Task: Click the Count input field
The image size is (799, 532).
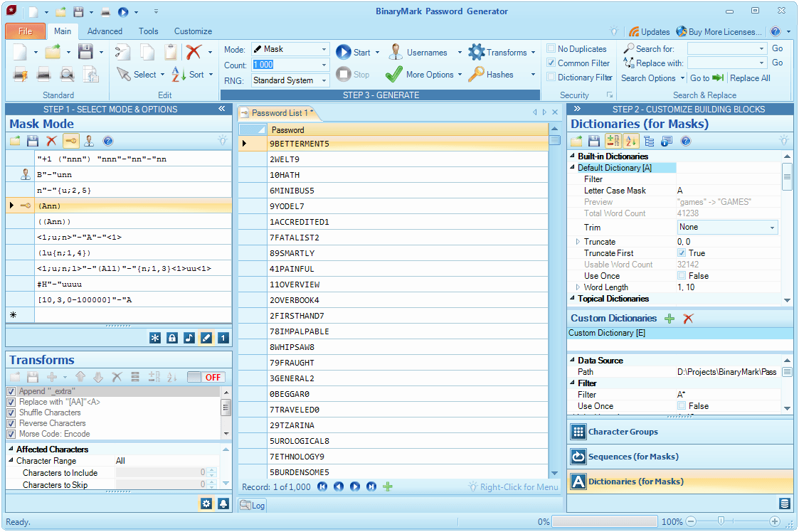Action: (x=285, y=65)
